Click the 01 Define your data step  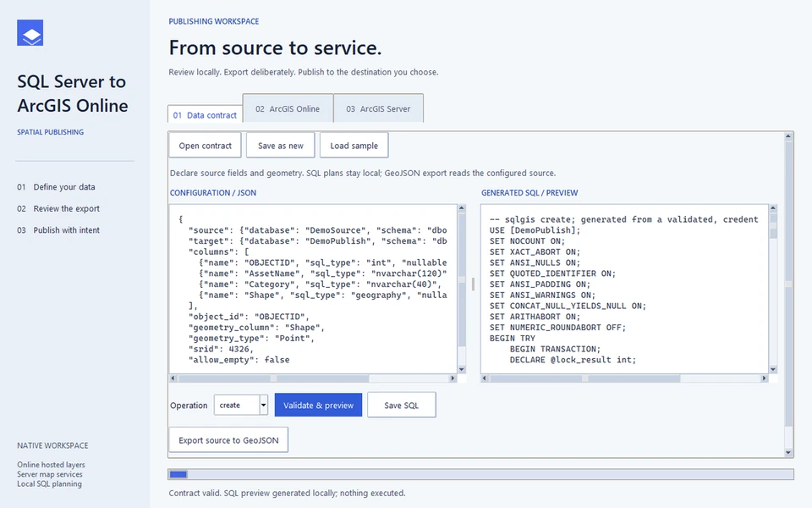point(56,186)
